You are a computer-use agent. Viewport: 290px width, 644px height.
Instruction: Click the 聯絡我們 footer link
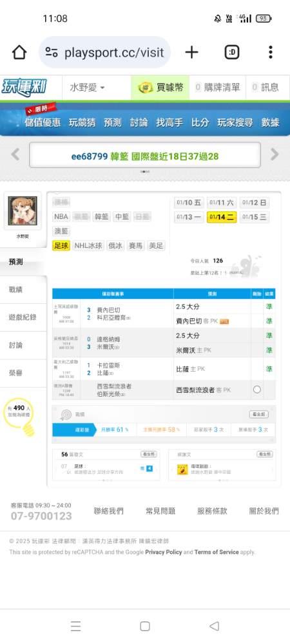(108, 511)
